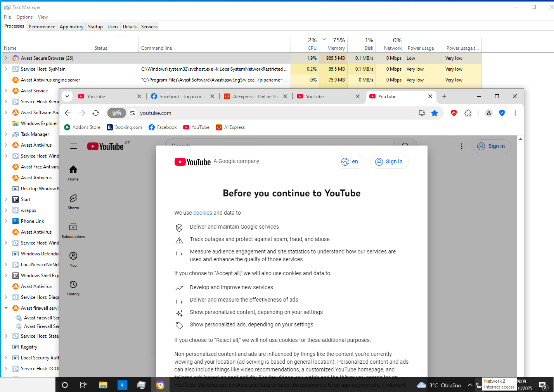554x392 pixels.
Task: Switch to Performance tab in Task Manager
Action: point(42,27)
